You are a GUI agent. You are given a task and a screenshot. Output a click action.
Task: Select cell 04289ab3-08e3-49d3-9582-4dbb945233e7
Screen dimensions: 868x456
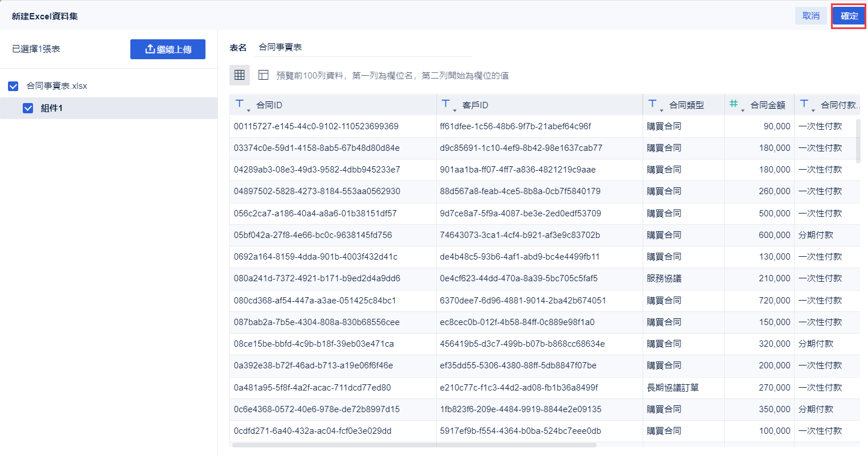[x=333, y=170]
